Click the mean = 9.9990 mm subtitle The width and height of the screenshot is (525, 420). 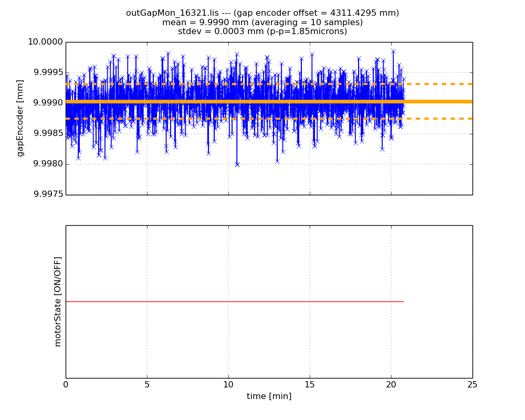(x=262, y=23)
